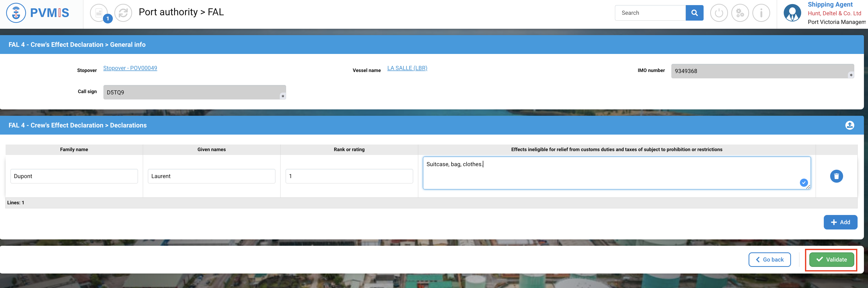
Task: Click the PVMIS anchor logo
Action: tap(16, 13)
